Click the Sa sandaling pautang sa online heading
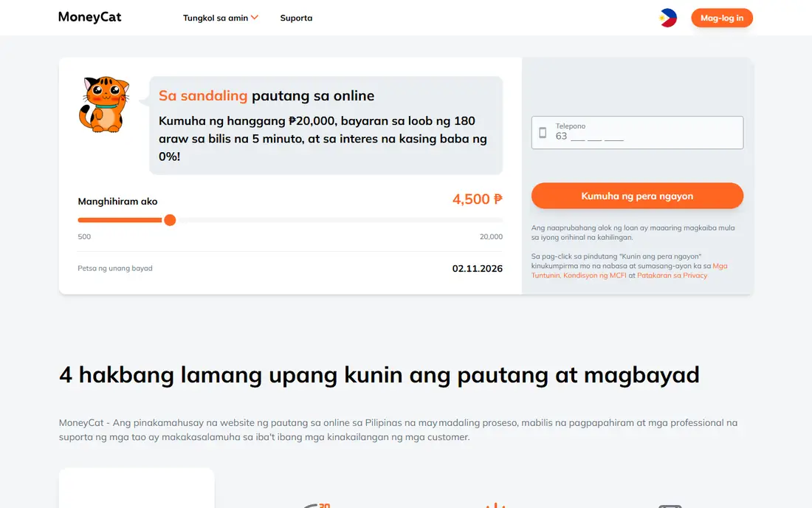The image size is (812, 508). pyautogui.click(x=266, y=96)
